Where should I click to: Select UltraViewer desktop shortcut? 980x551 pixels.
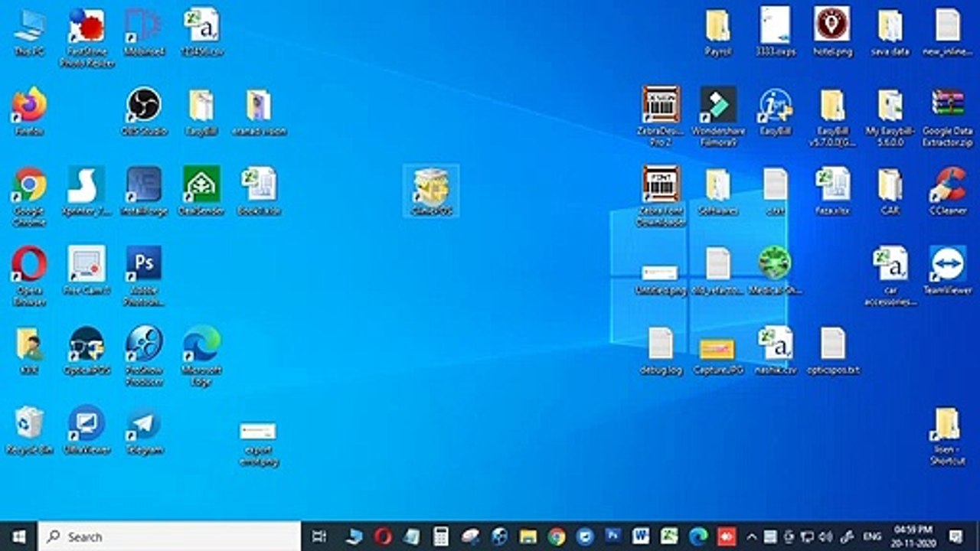[87, 430]
